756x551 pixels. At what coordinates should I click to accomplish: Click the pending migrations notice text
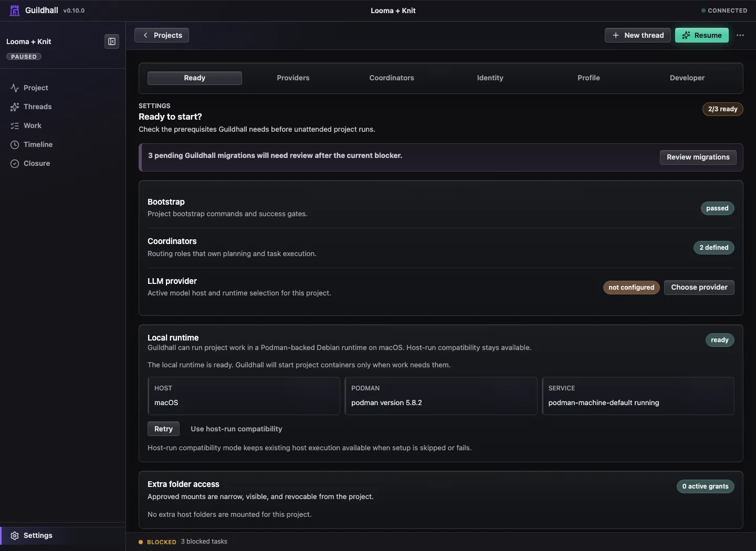(x=275, y=155)
